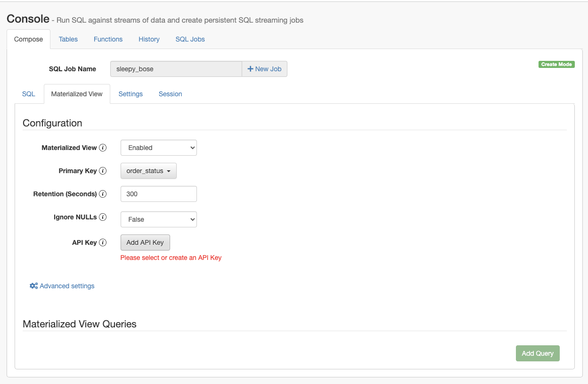Open the SQL Jobs tab
Screen dimensions: 588x384
(x=190, y=39)
